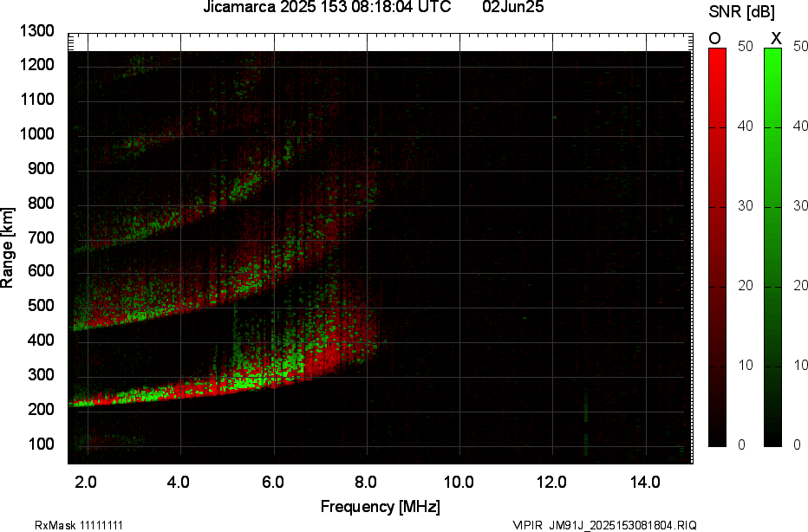Screen dimensions: 808x532
Task: Click the VIPIR JM91J file name text
Action: [x=604, y=526]
